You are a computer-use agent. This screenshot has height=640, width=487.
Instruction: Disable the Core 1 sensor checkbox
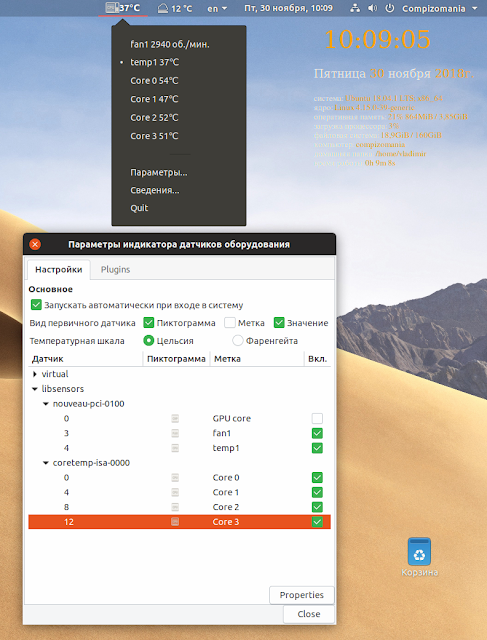(x=317, y=492)
